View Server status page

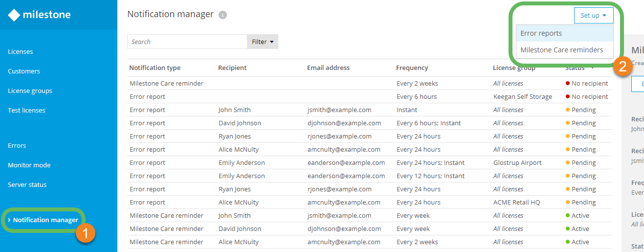27,185
